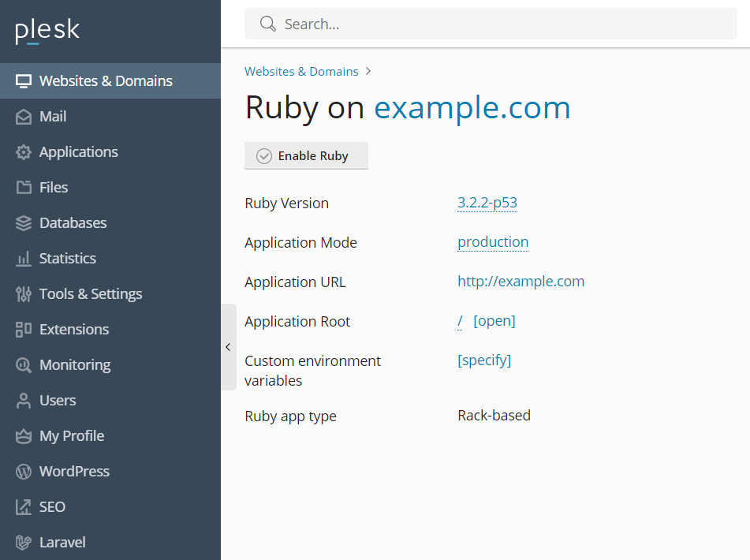
Task: Collapse the sidebar with the arrow handle
Action: (229, 347)
